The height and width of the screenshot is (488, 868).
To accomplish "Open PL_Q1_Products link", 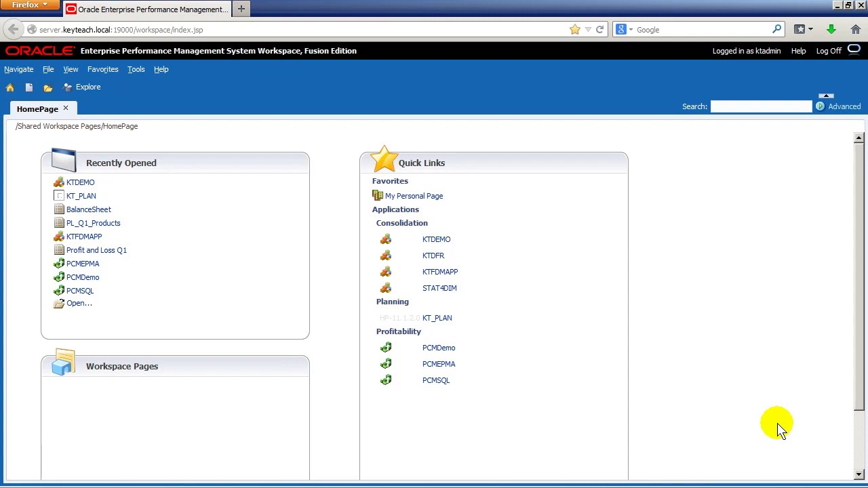I will [x=94, y=223].
